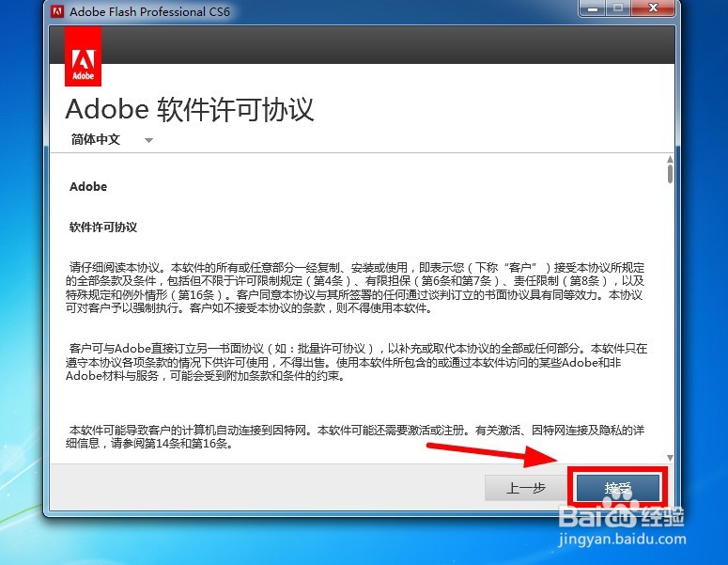Image resolution: width=728 pixels, height=565 pixels.
Task: Click the paragraph starting 本软件可能导致客户
Action: click(x=355, y=437)
